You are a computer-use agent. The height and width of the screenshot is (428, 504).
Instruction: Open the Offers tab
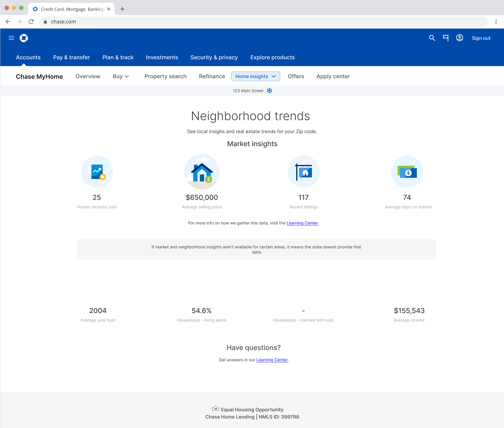click(296, 76)
